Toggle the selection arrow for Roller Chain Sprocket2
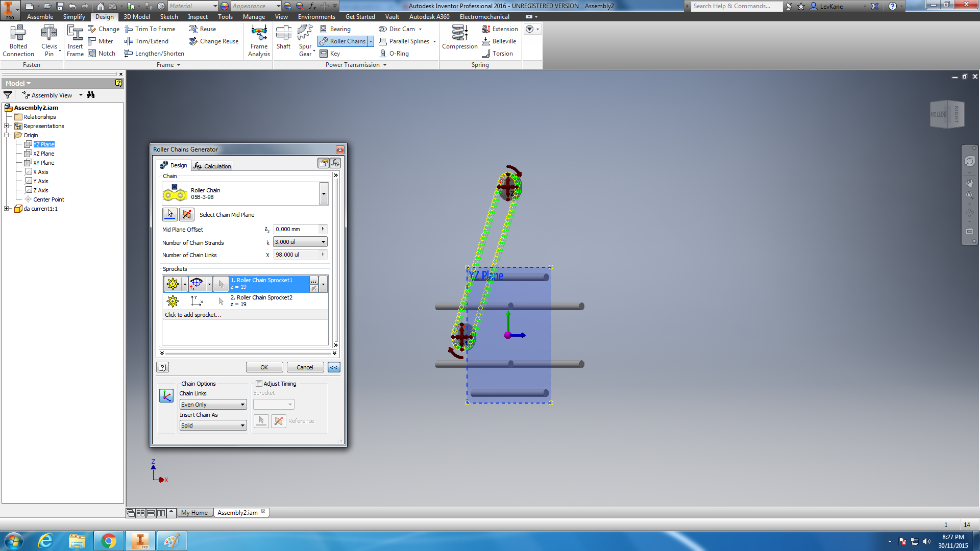Viewport: 980px width, 551px height. [x=220, y=301]
